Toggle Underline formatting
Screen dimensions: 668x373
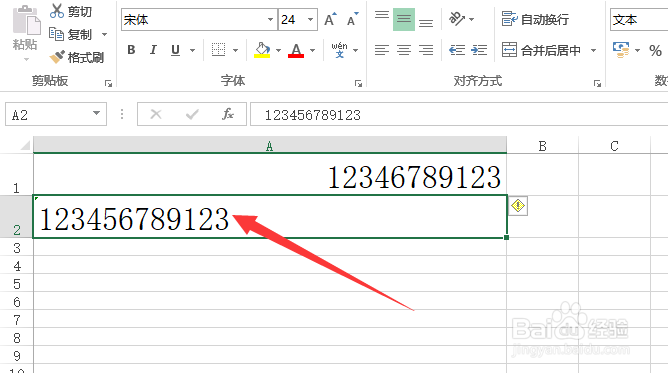[x=175, y=50]
